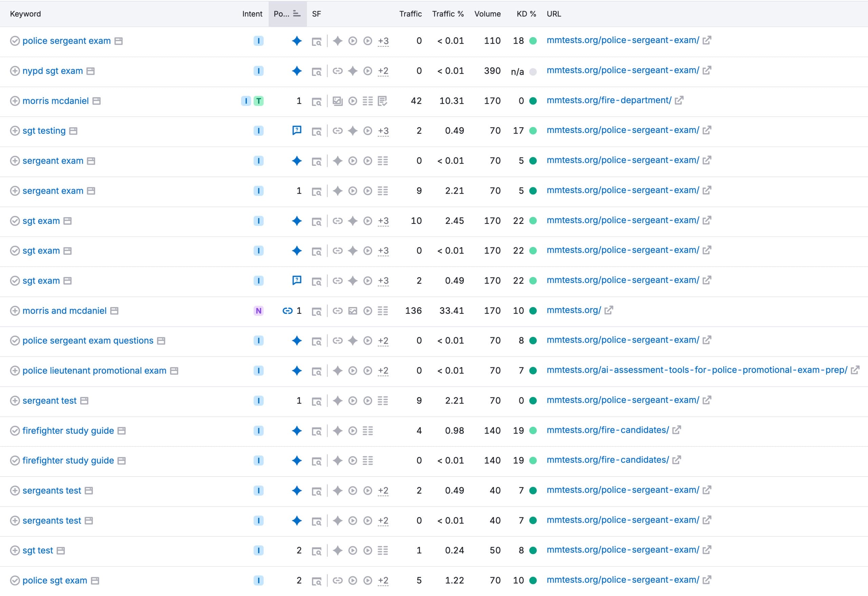Expand +2 SERP features in police sgt exam row

point(383,581)
